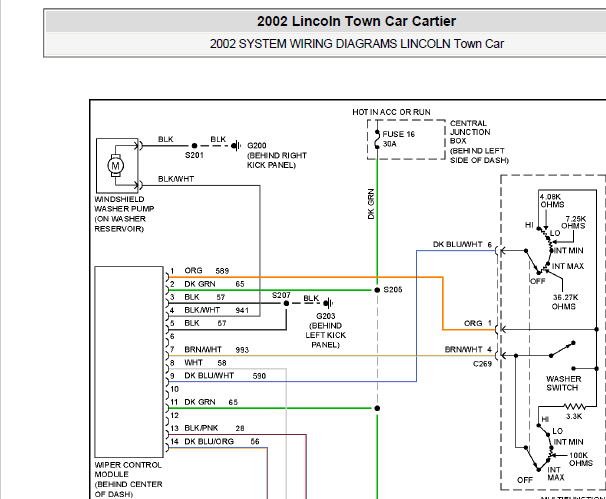This screenshot has width=606, height=499.
Task: Click the "S207" splice label
Action: click(281, 295)
